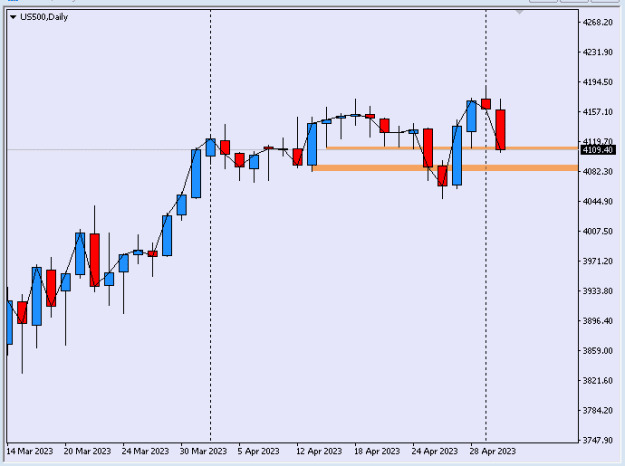Click the 3747.90 price axis label
The width and height of the screenshot is (625, 466).
[597, 440]
